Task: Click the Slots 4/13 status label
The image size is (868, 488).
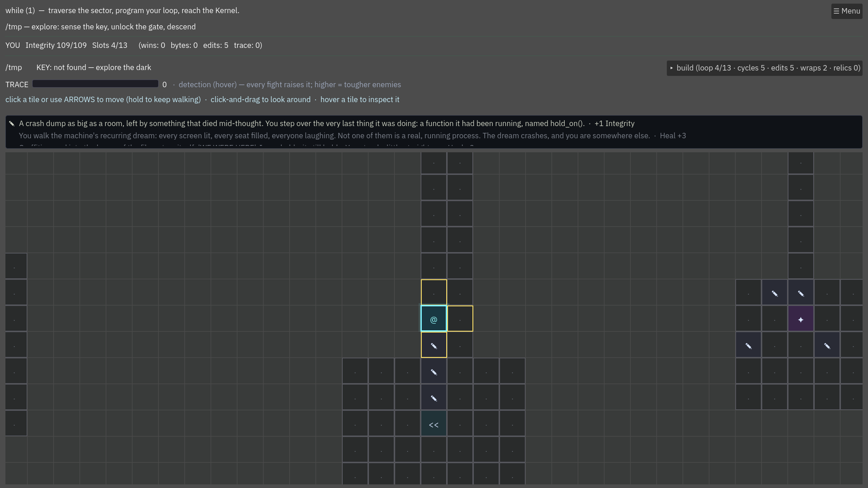Action: point(110,45)
